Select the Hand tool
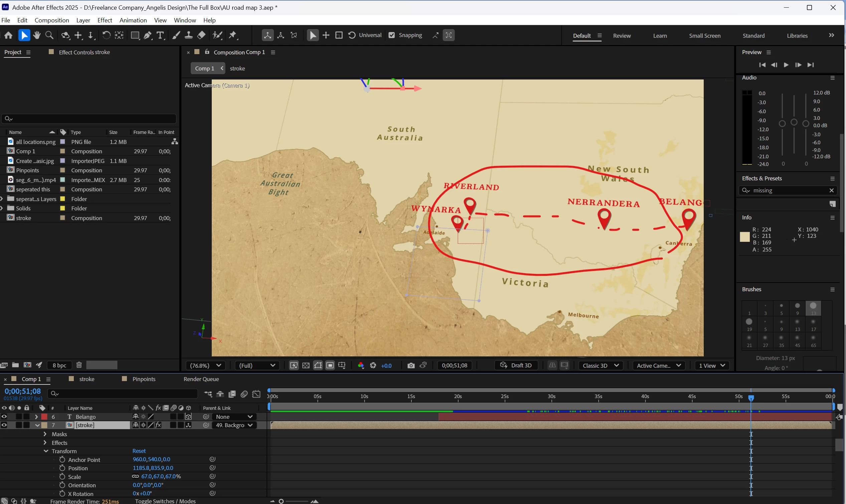The image size is (846, 504). 37,35
